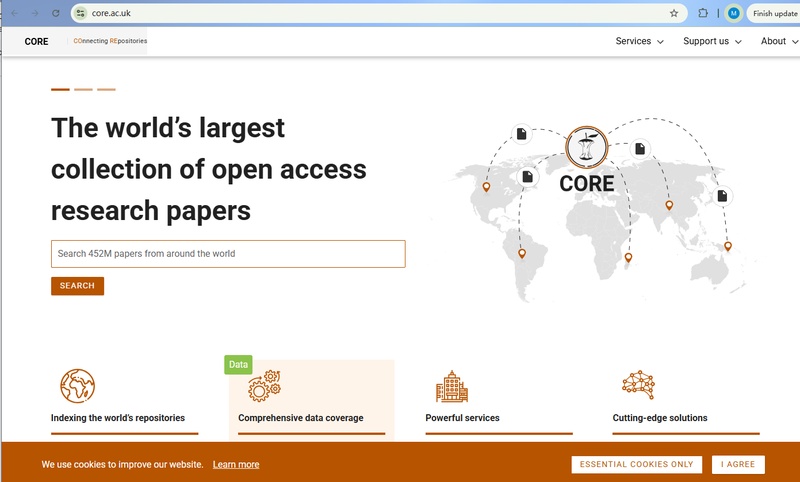Click the SEARCH button
This screenshot has width=800, height=482.
coord(77,286)
